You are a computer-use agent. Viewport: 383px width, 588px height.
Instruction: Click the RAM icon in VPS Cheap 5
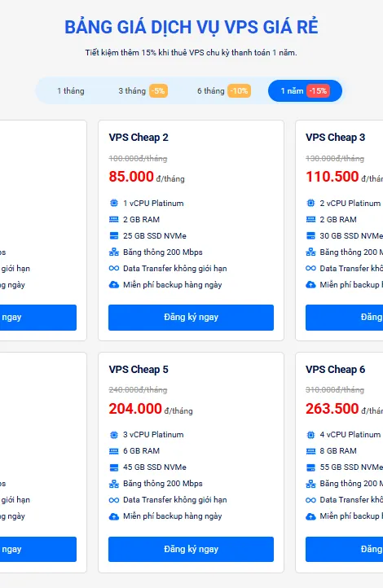pyautogui.click(x=113, y=450)
